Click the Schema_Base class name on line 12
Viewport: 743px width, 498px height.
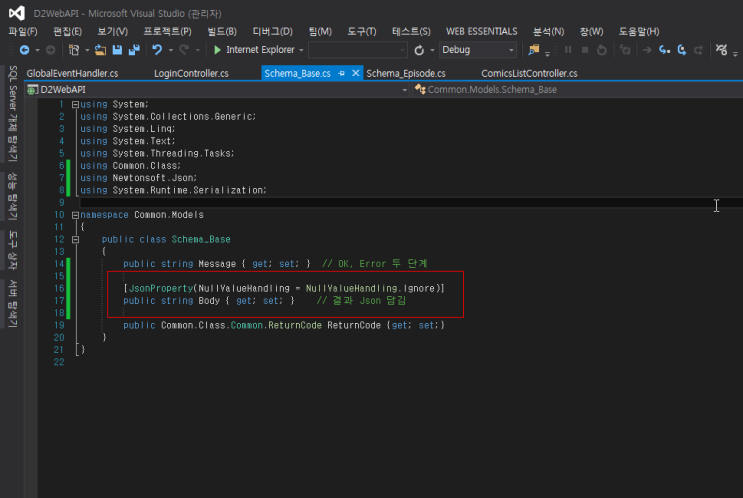(201, 240)
